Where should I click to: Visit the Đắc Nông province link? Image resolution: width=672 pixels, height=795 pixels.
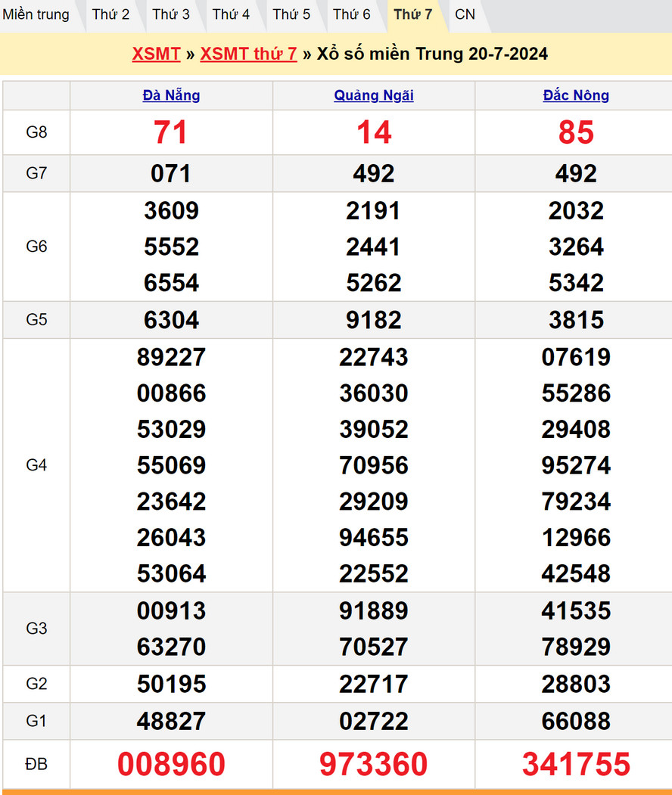point(576,95)
